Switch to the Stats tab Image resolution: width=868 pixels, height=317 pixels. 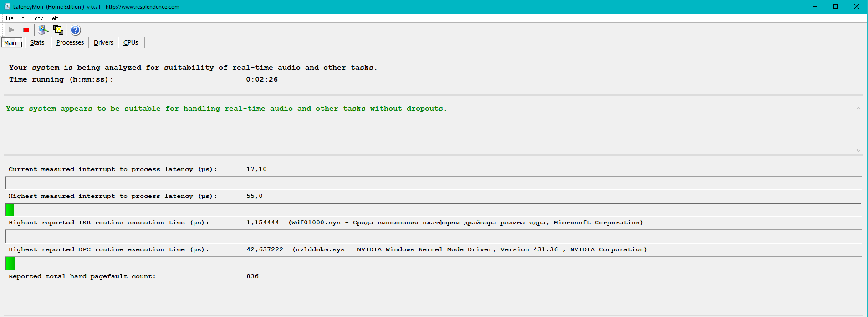(37, 42)
